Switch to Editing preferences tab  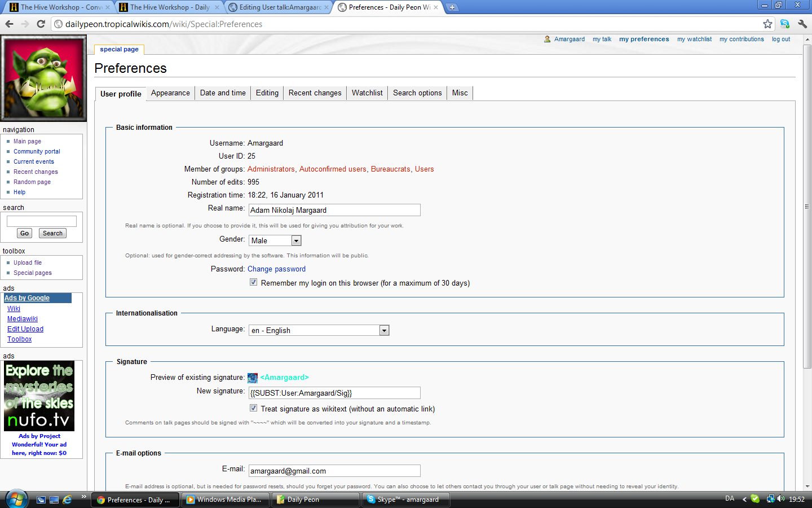267,93
